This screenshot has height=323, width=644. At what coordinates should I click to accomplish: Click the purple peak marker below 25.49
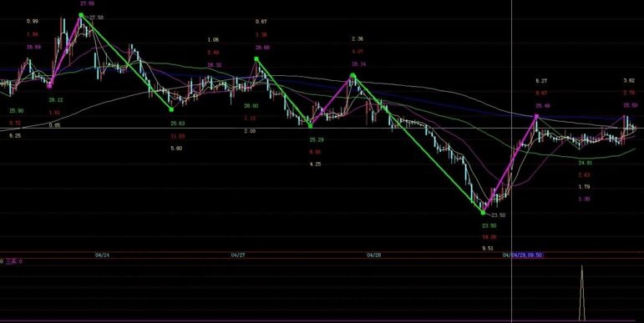tap(536, 117)
